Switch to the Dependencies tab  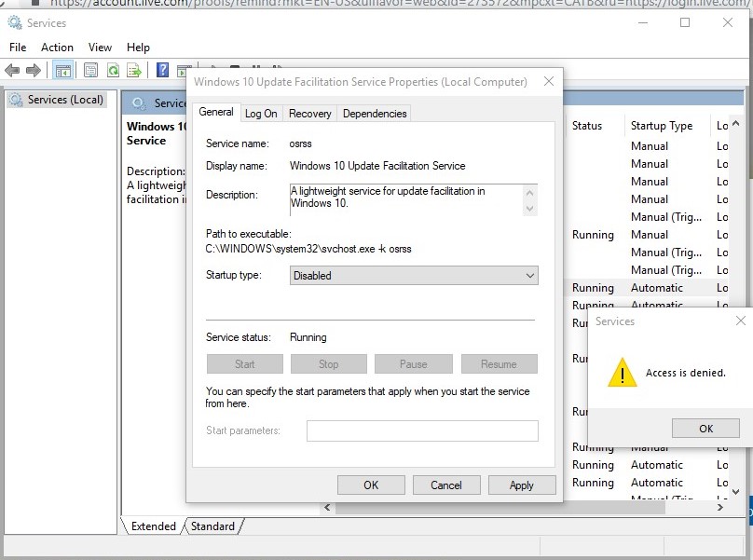coord(375,114)
